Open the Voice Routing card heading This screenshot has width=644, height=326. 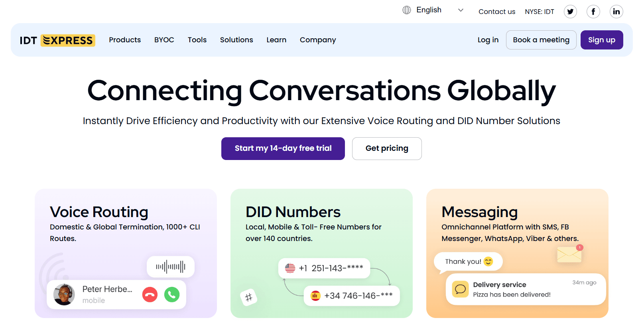99,212
